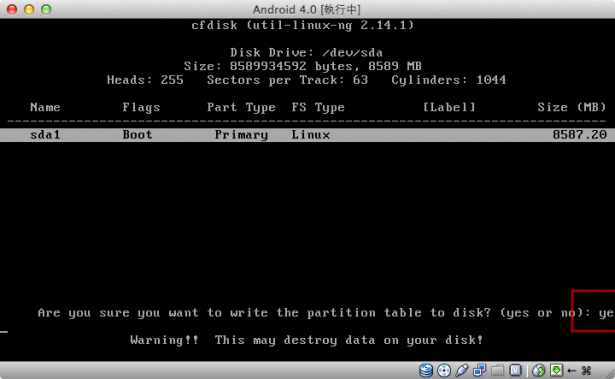Click the shared folders icon
Screen dimensions: 615x379
497,370
